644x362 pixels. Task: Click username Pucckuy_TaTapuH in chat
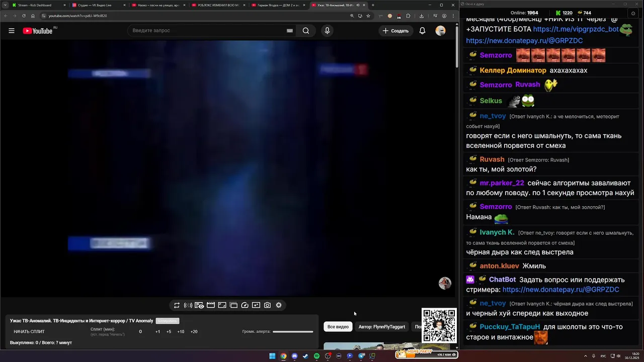pyautogui.click(x=510, y=327)
